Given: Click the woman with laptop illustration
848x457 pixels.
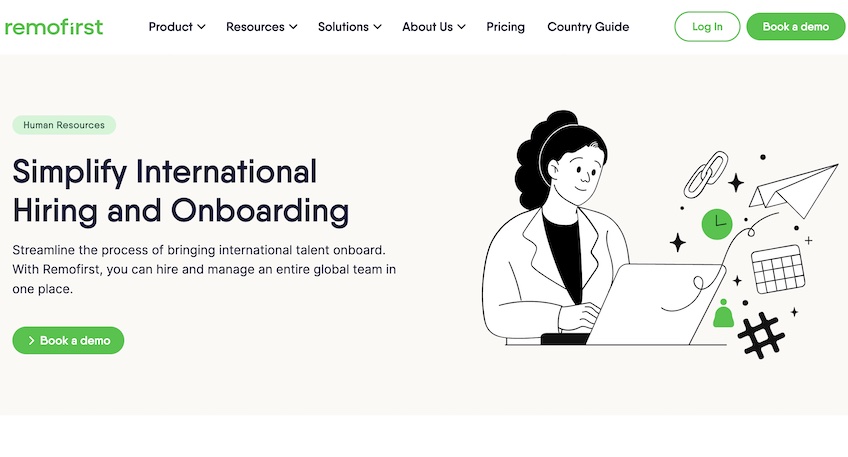Looking at the screenshot, I should pos(659,234).
